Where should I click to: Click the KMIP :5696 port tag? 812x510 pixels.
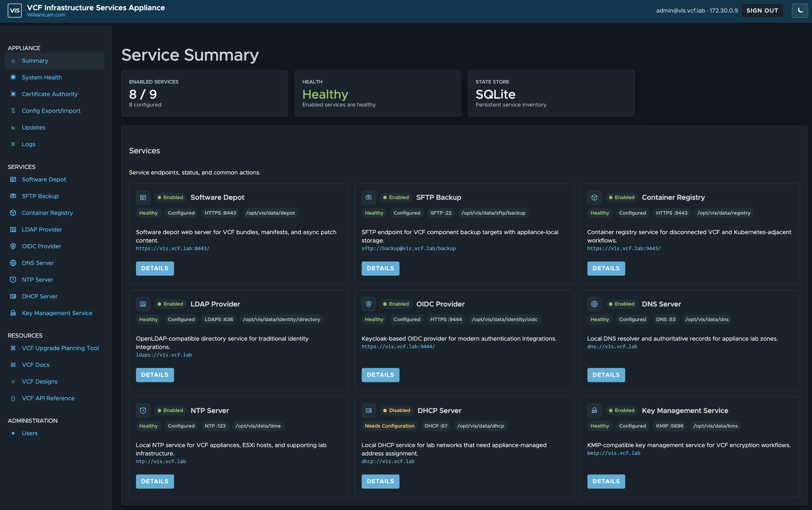[x=669, y=426]
